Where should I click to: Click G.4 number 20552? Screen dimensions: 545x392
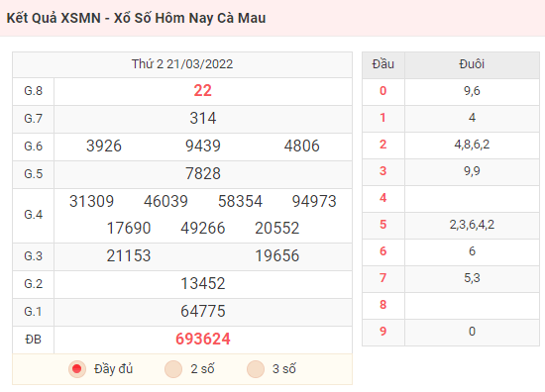tap(277, 228)
